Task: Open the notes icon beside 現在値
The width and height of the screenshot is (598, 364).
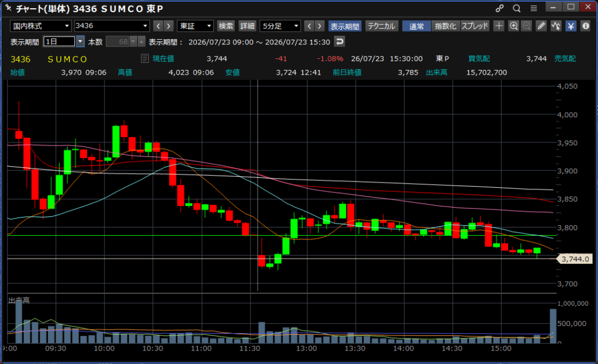Action: tap(145, 59)
